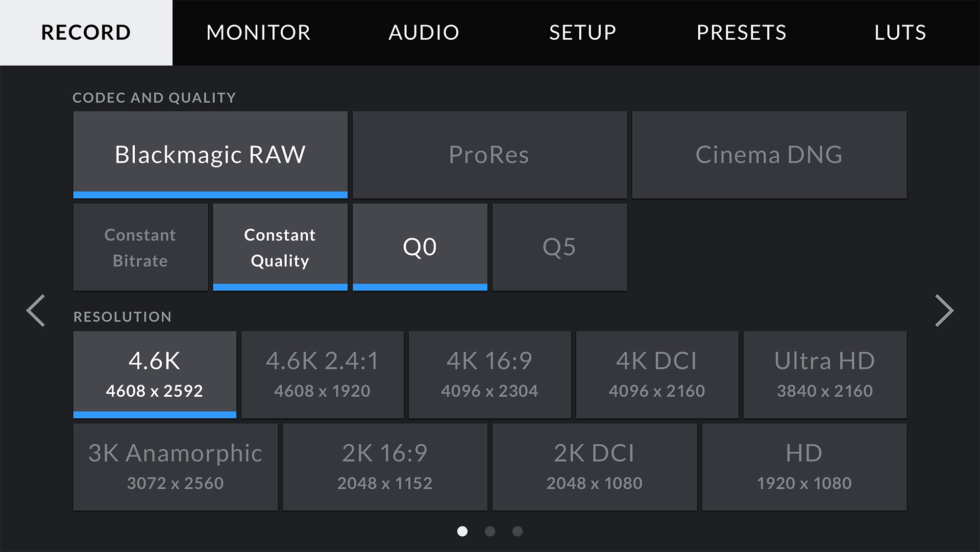This screenshot has width=980, height=552.
Task: Select HD 1920 x 1080 resolution
Action: tap(804, 466)
